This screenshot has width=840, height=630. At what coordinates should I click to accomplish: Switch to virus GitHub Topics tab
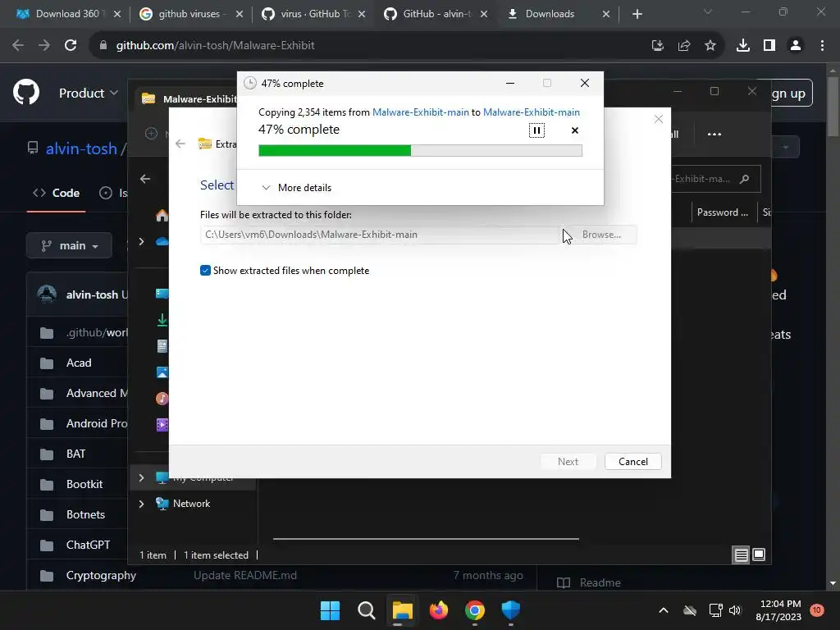(x=312, y=14)
